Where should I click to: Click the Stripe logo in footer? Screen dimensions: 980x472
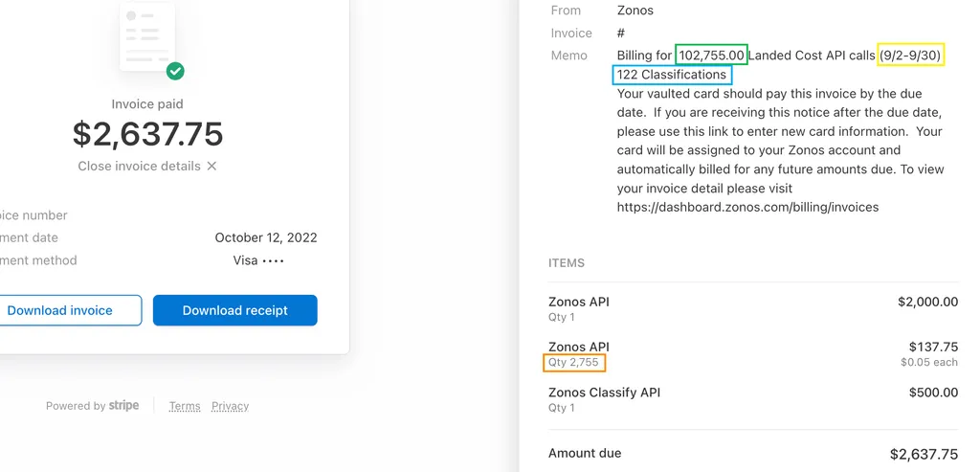(x=123, y=406)
